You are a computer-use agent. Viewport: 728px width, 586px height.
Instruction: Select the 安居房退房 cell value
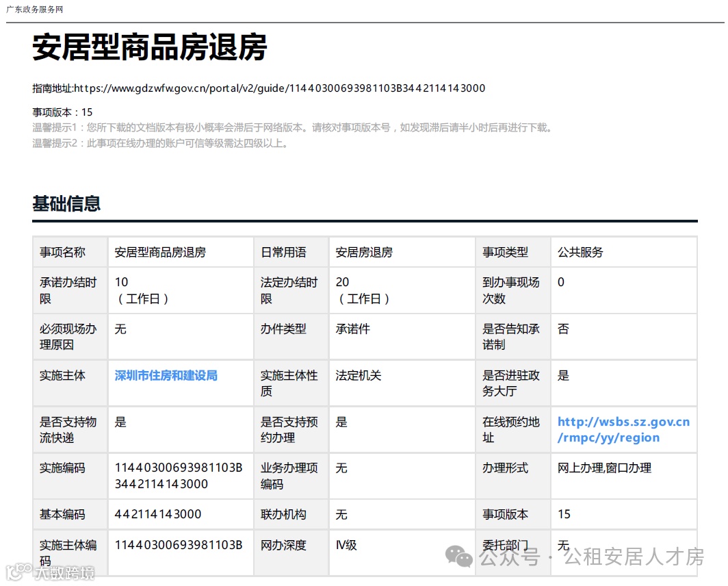point(364,253)
